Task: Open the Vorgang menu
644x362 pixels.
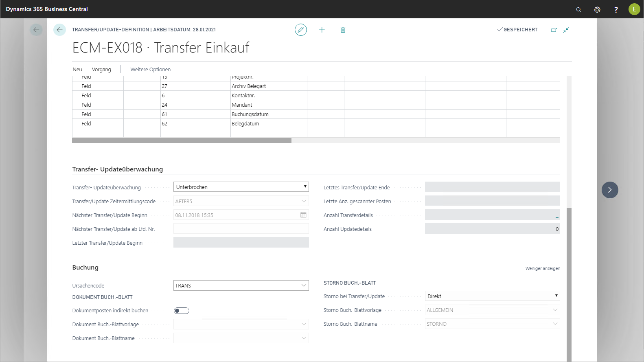Action: click(101, 70)
